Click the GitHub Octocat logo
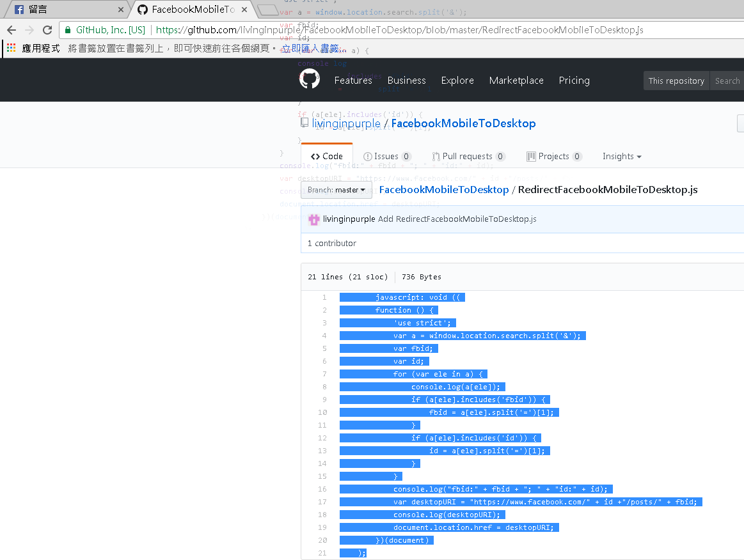The height and width of the screenshot is (560, 744). [310, 79]
